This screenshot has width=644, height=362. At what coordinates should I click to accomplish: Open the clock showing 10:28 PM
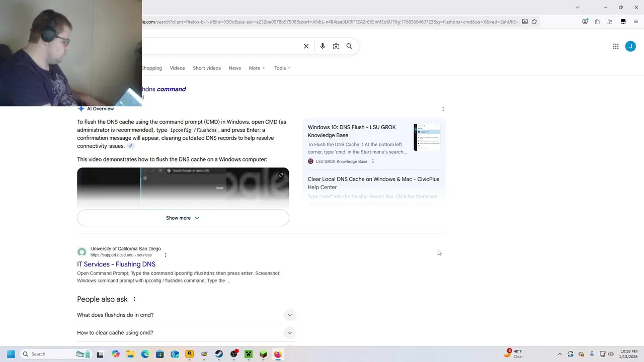click(629, 354)
